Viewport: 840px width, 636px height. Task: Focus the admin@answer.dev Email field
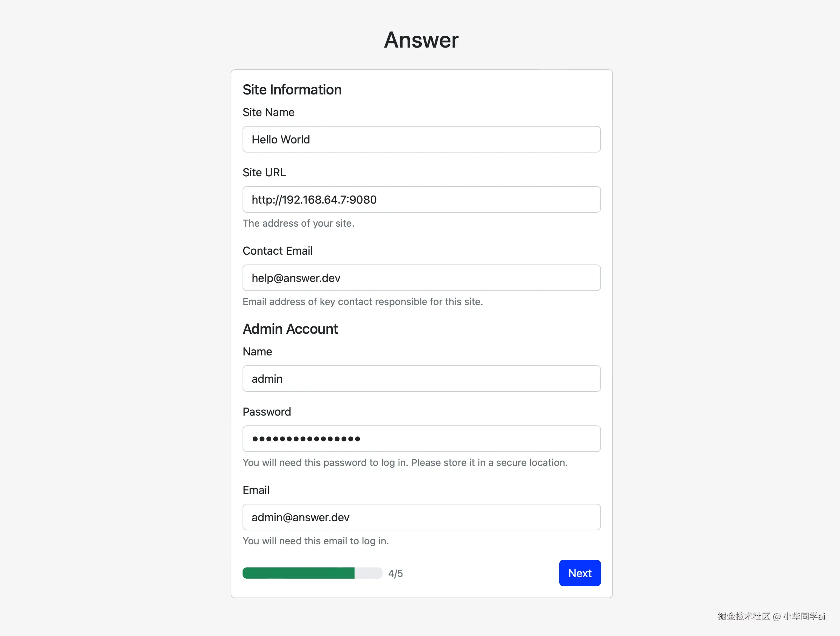(x=421, y=517)
